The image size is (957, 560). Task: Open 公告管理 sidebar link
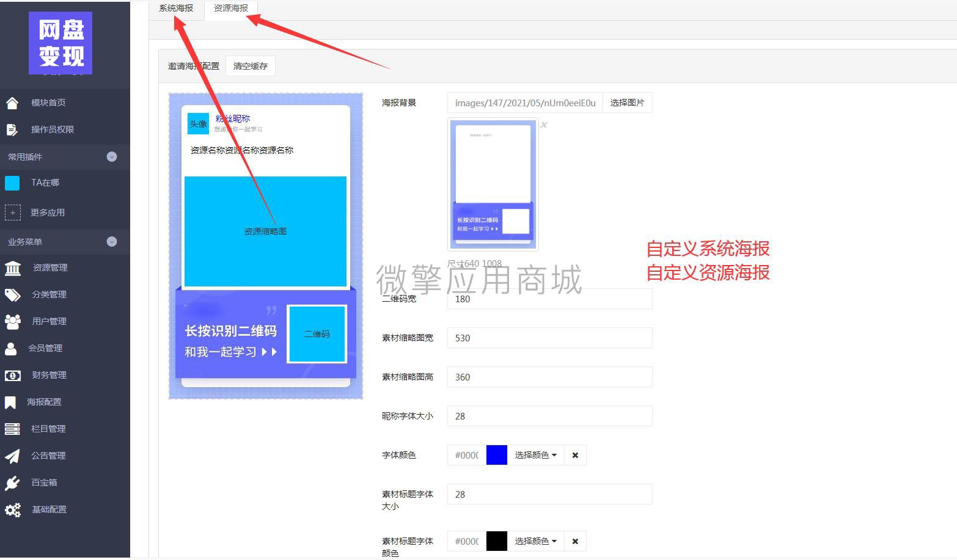pyautogui.click(x=48, y=456)
